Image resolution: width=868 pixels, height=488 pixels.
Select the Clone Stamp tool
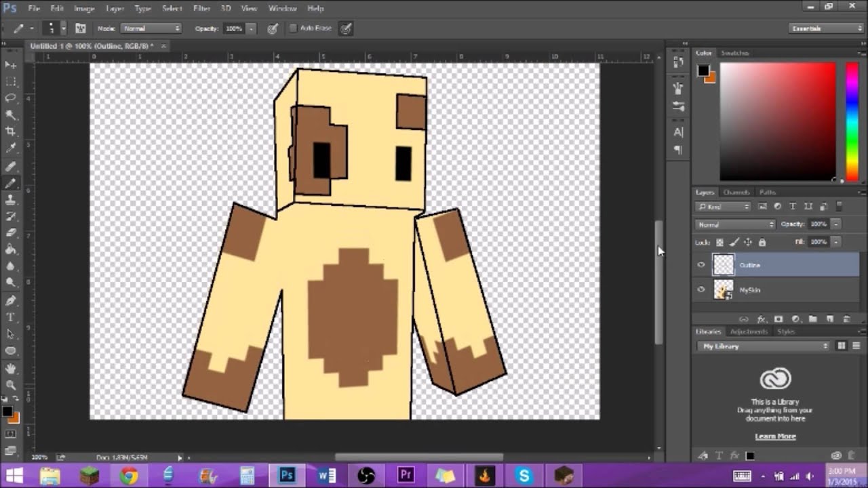[x=10, y=201]
